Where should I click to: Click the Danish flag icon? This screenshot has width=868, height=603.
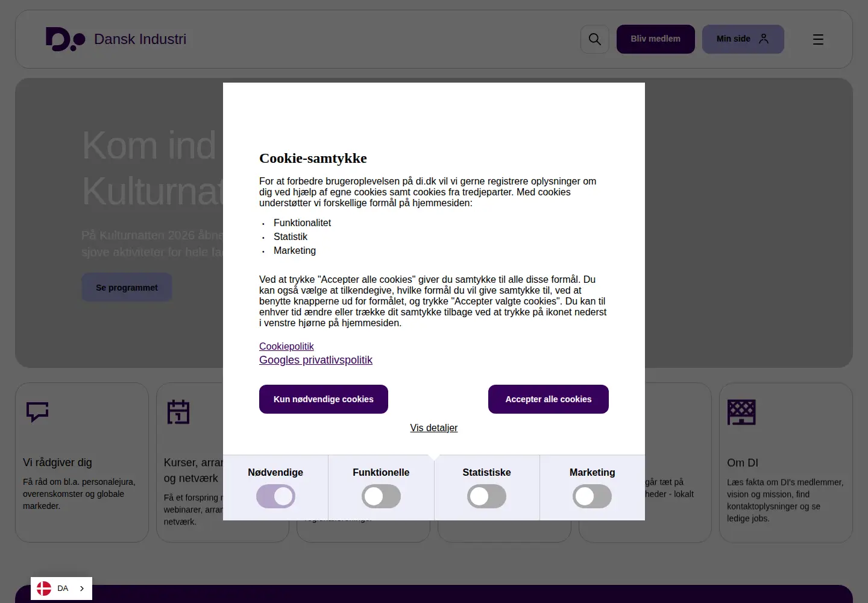(44, 589)
